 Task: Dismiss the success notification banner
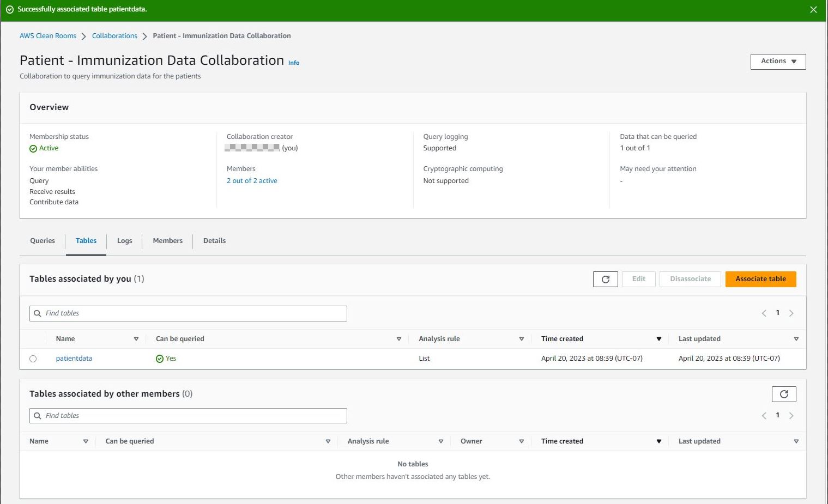813,10
